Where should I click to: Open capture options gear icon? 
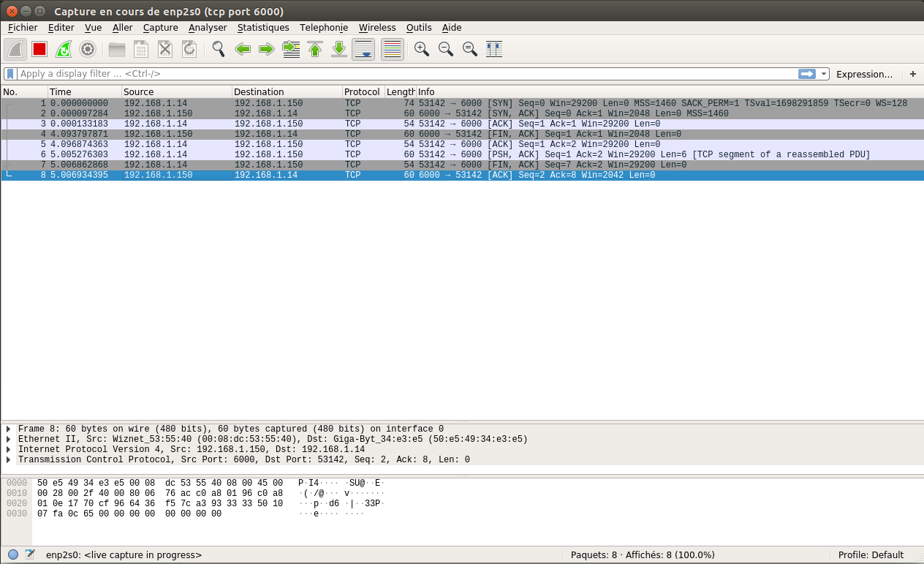click(88, 49)
